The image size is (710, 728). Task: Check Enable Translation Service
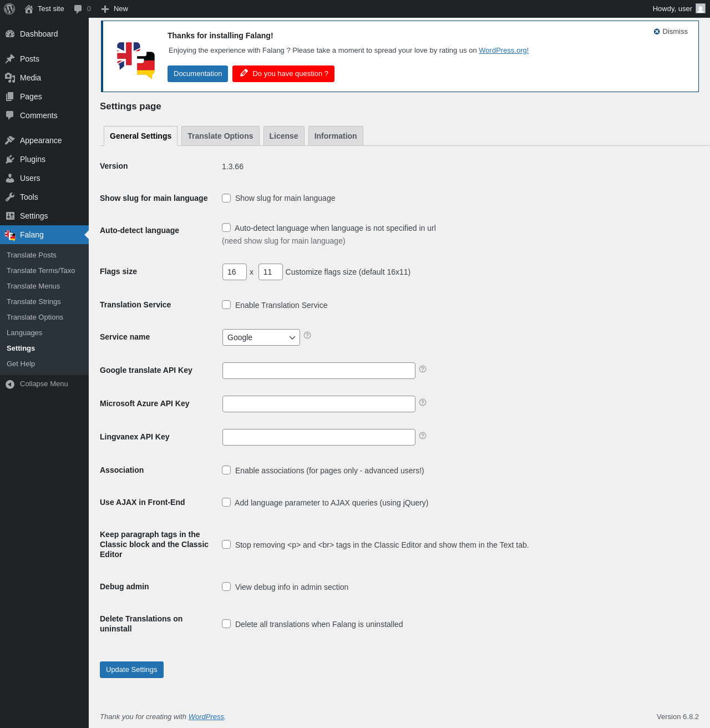pos(226,305)
